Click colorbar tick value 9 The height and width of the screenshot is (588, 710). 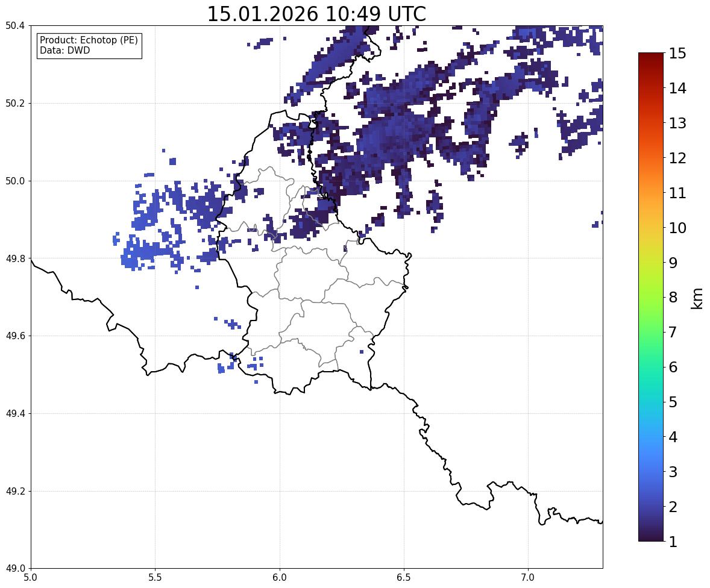point(673,263)
